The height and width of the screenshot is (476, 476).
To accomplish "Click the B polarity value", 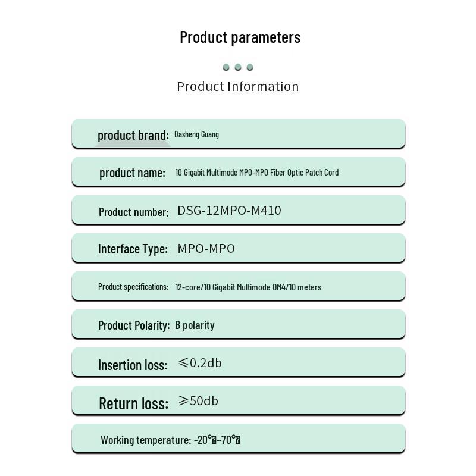I will [x=195, y=325].
